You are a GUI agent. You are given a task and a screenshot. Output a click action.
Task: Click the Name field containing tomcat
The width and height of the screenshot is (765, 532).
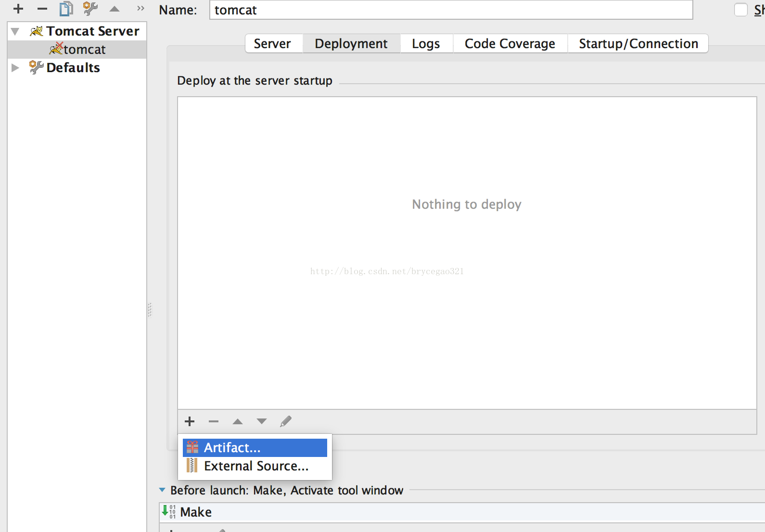[451, 10]
